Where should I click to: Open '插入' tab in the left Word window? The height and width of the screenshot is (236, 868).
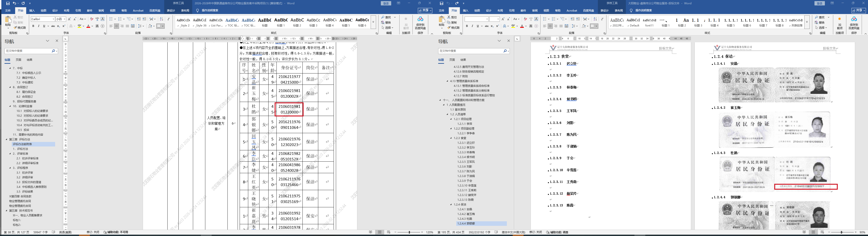[x=32, y=10]
